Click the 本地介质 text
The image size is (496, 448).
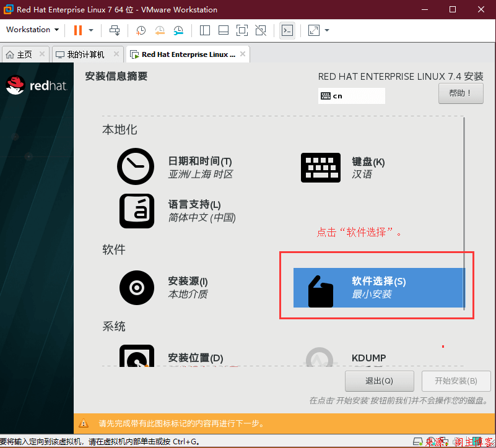click(188, 294)
